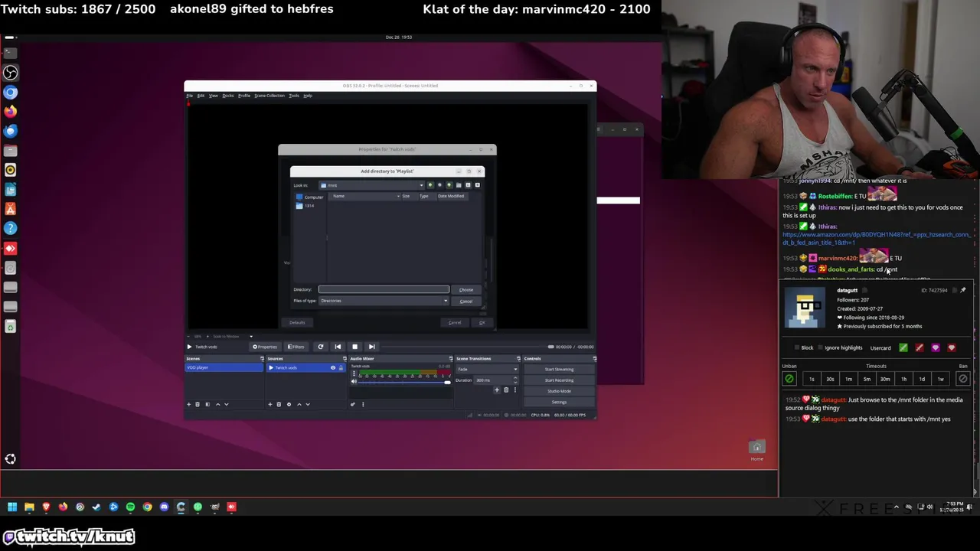Select the 1314 folder in the sidebar
The width and height of the screenshot is (980, 551).
[305, 206]
